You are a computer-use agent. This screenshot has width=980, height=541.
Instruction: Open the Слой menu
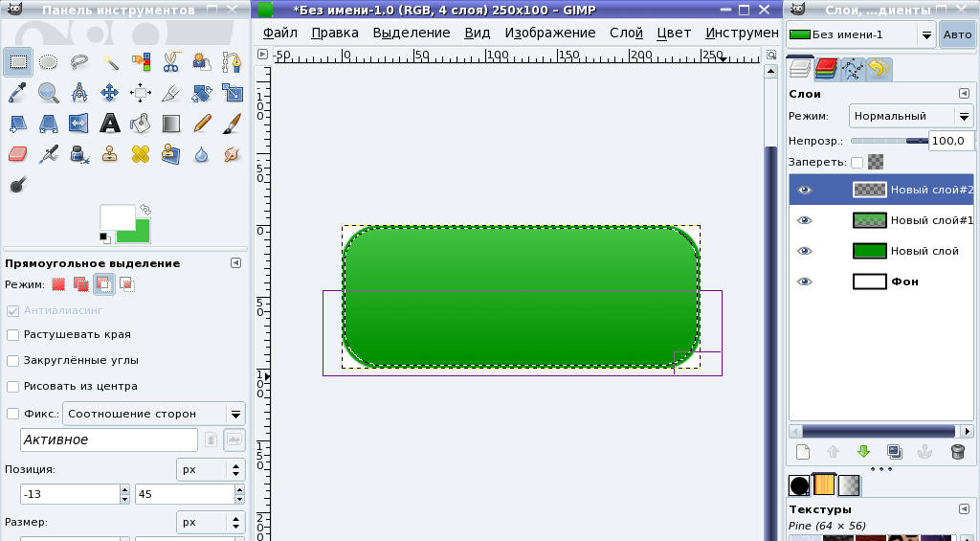[626, 33]
